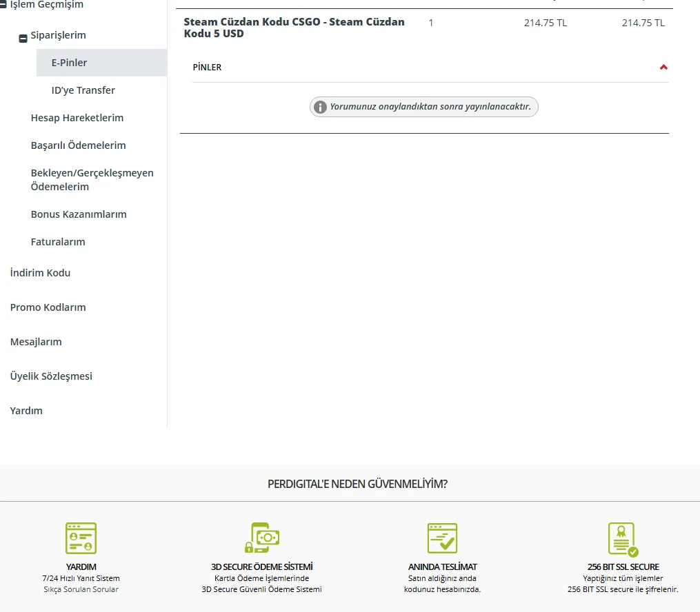This screenshot has height=612, width=700.
Task: Click the YARDIM help window icon
Action: point(81,538)
